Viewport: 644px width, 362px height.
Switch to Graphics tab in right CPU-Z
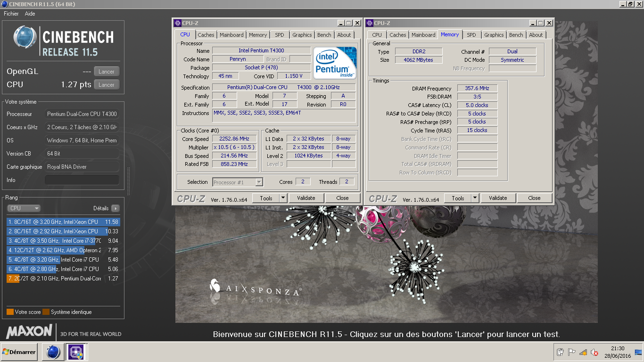[494, 35]
